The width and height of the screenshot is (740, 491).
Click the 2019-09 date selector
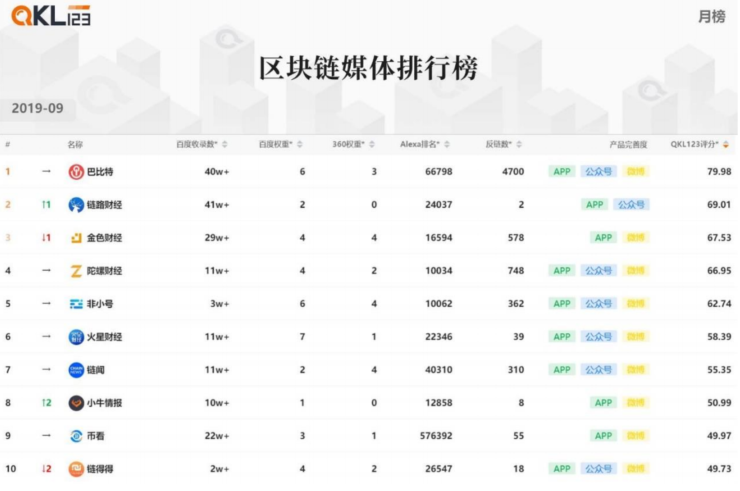pos(37,108)
